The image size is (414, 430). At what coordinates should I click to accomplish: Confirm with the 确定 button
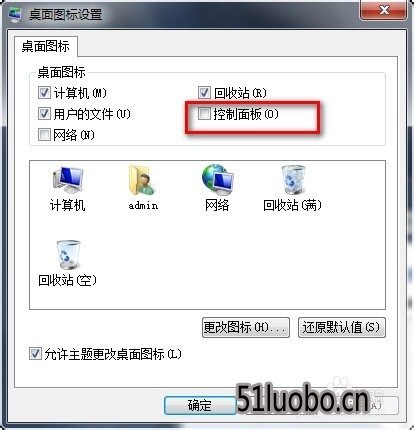pos(200,405)
